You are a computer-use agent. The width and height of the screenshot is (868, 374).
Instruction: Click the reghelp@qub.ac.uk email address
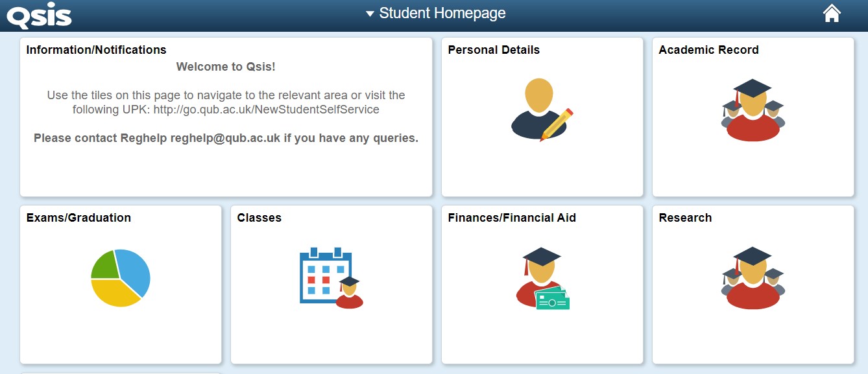[x=226, y=138]
